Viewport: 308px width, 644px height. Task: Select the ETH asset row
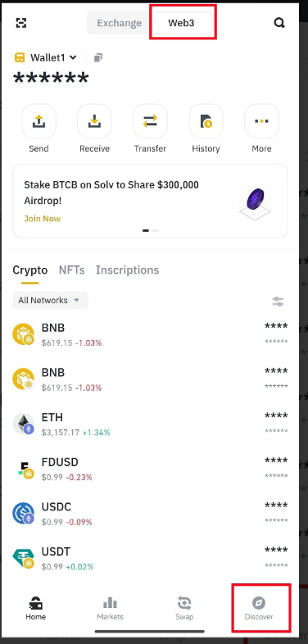pos(150,424)
